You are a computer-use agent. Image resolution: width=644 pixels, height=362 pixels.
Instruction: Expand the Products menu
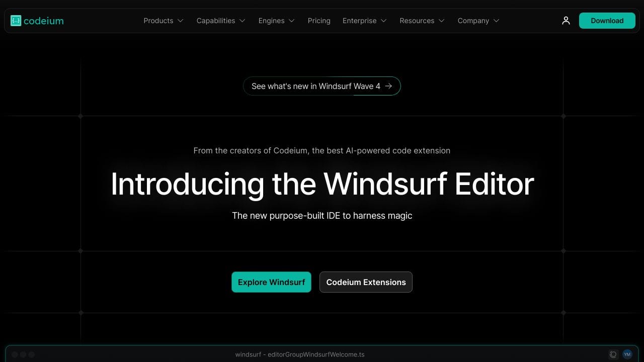164,21
